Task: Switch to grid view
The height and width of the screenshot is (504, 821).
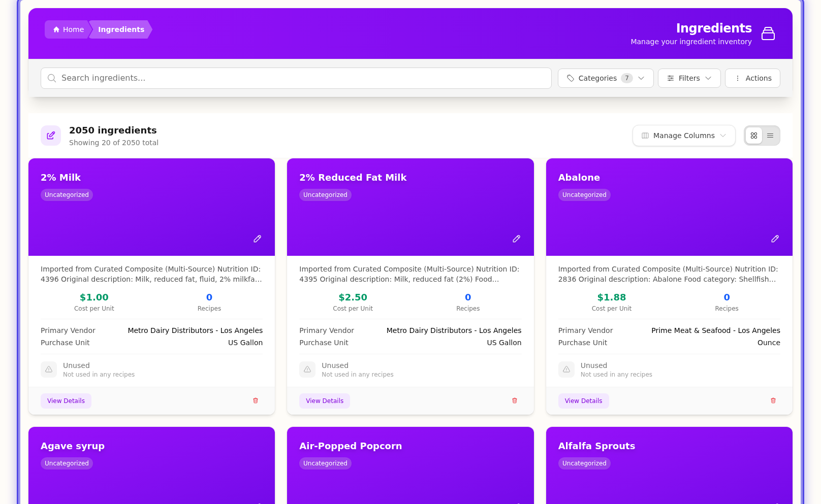Action: tap(754, 136)
